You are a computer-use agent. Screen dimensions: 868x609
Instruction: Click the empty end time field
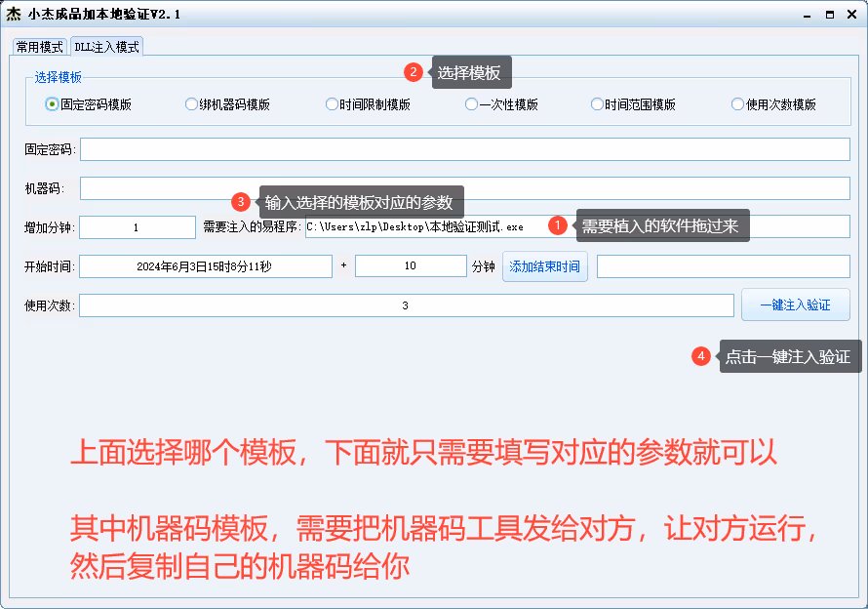tap(723, 266)
